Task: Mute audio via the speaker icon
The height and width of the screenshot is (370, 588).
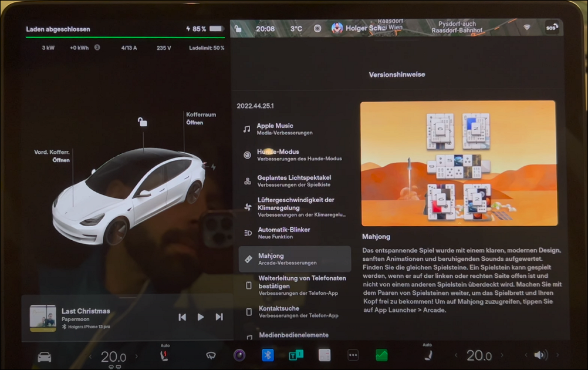Action: click(540, 355)
